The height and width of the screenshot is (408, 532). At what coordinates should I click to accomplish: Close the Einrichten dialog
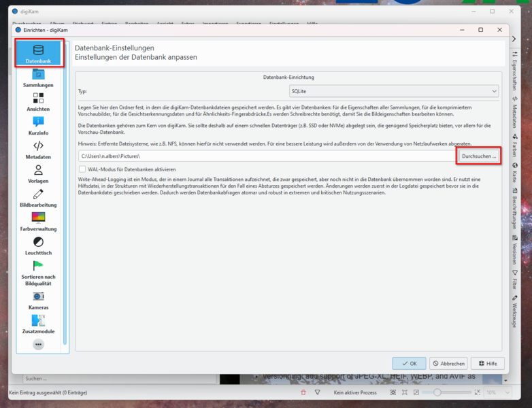tap(499, 30)
